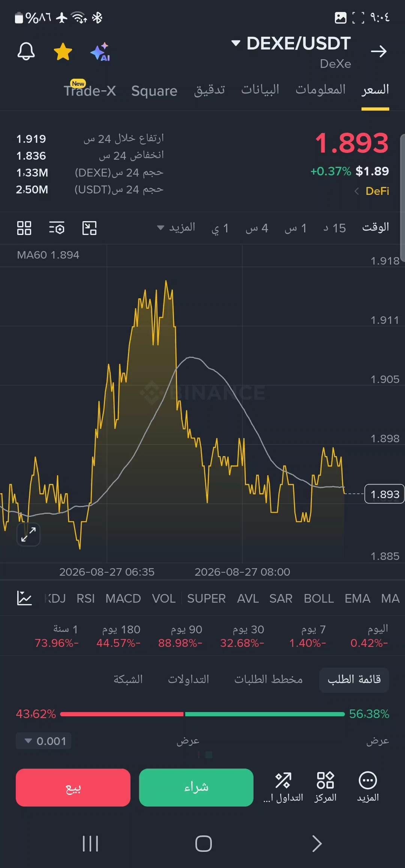Toggle the VOL indicator
This screenshot has height=868, width=405.
[x=164, y=599]
